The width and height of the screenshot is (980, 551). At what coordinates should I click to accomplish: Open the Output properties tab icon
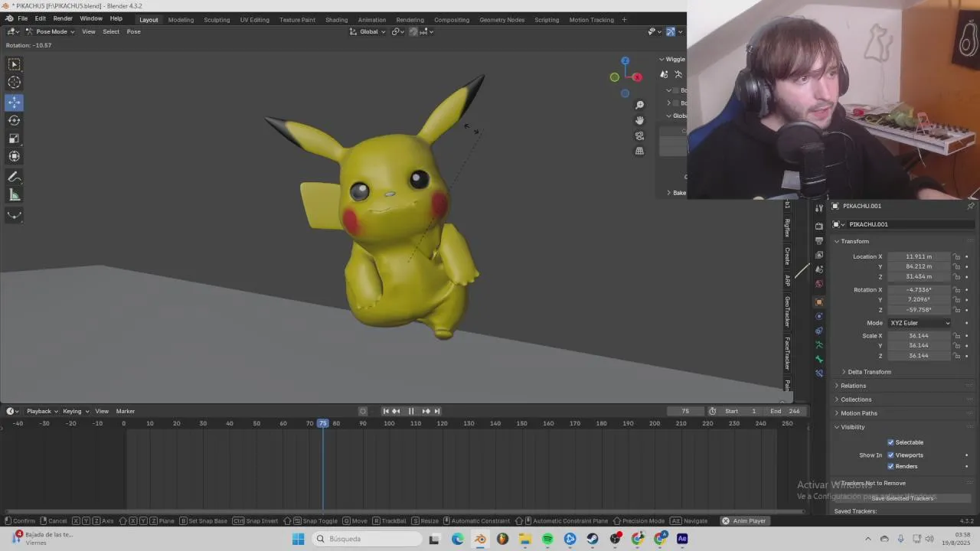coord(819,240)
